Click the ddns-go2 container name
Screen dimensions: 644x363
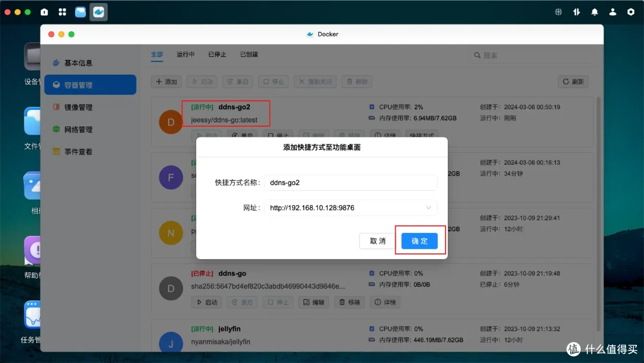(234, 107)
